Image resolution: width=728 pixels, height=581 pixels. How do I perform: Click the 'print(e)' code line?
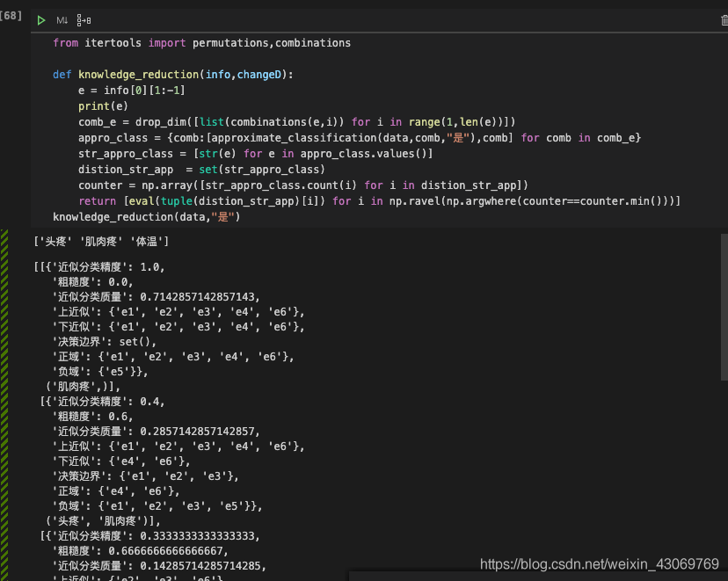pyautogui.click(x=103, y=106)
